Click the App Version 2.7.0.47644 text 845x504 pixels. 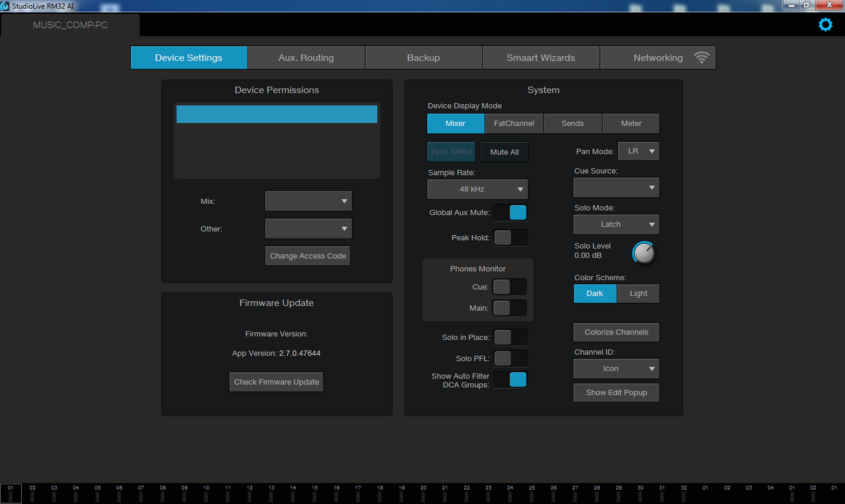tap(276, 354)
